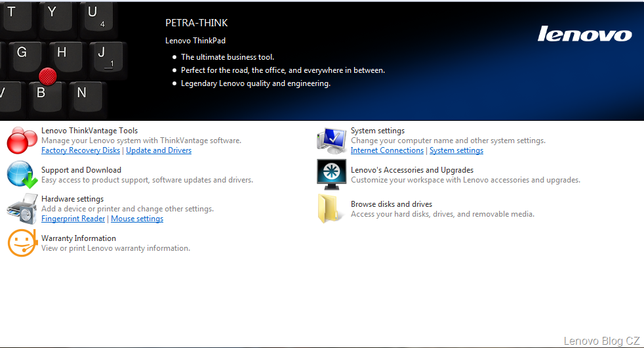Click the globe Support and Download icon
The height and width of the screenshot is (348, 644).
pos(22,175)
